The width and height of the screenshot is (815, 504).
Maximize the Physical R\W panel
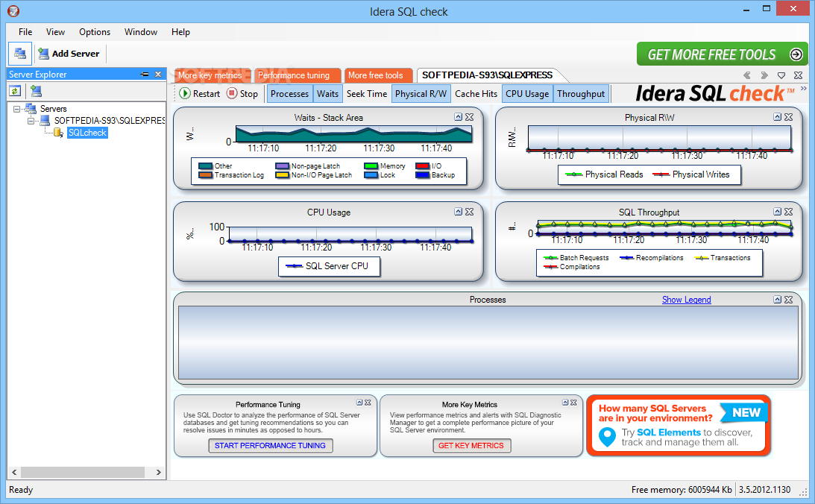click(777, 117)
